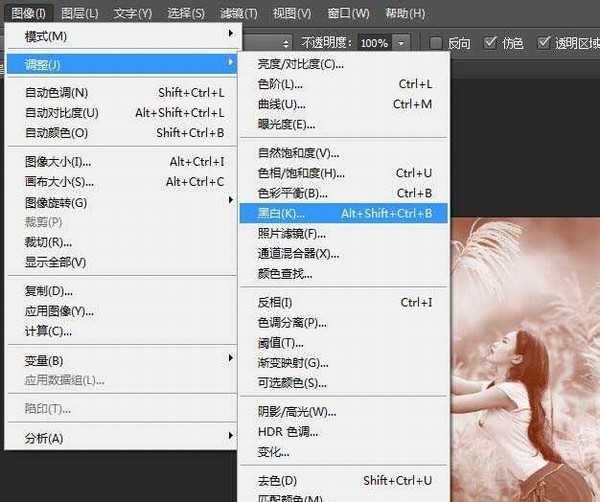Toggle the 仿色 (Dither) checkbox
The height and width of the screenshot is (502, 600).
[x=491, y=43]
